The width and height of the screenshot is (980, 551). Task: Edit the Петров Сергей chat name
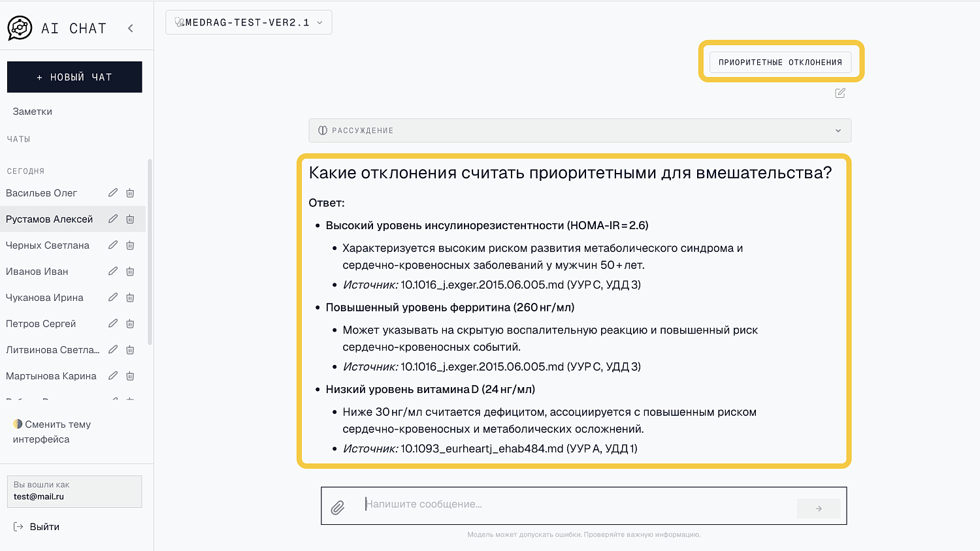click(x=113, y=323)
